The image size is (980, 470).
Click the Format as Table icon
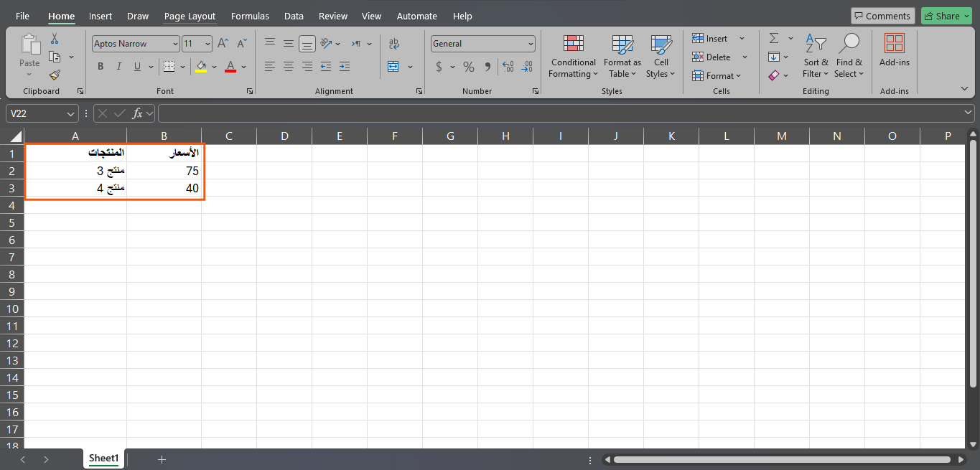[x=622, y=57]
